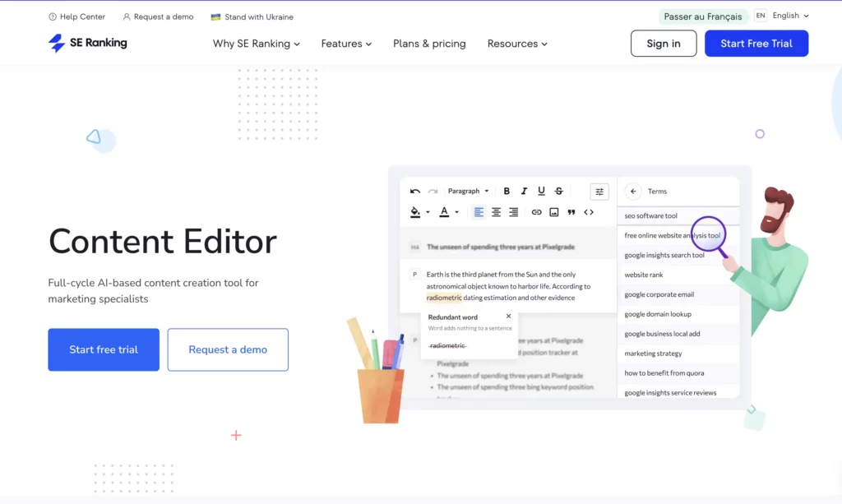This screenshot has width=842, height=504.
Task: Choose a highlight color from the fill swatch
Action: [x=414, y=211]
